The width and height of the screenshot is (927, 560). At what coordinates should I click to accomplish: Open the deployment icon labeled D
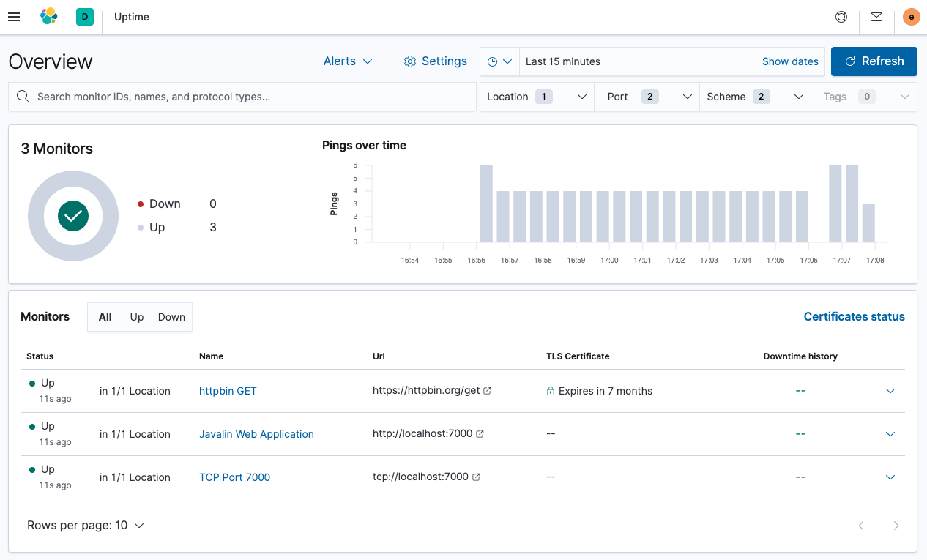pyautogui.click(x=83, y=17)
